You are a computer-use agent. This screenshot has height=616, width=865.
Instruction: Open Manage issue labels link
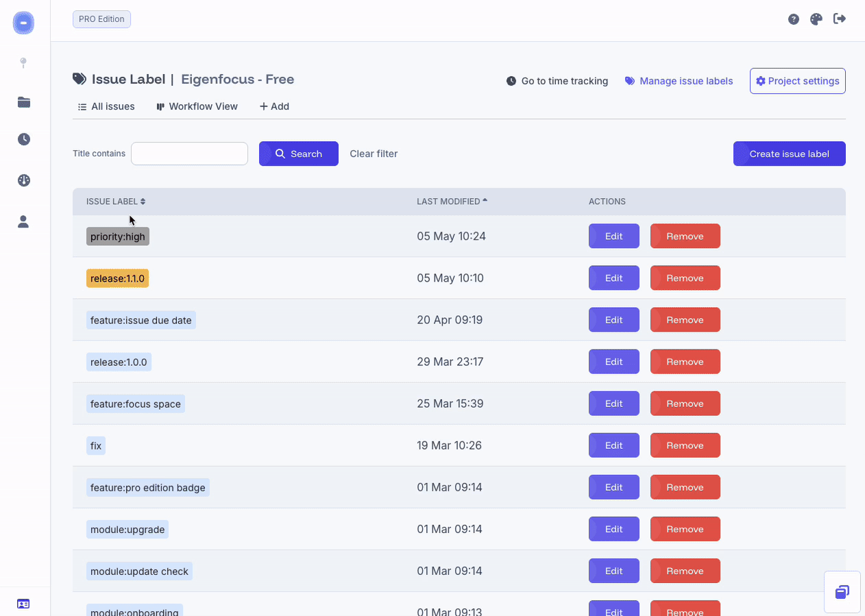click(x=679, y=81)
